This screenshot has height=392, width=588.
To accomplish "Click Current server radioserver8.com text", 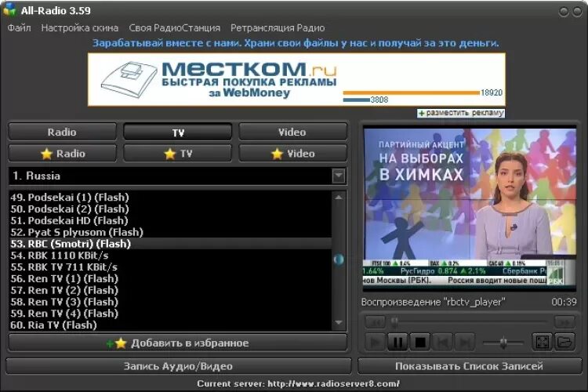I will tap(298, 383).
